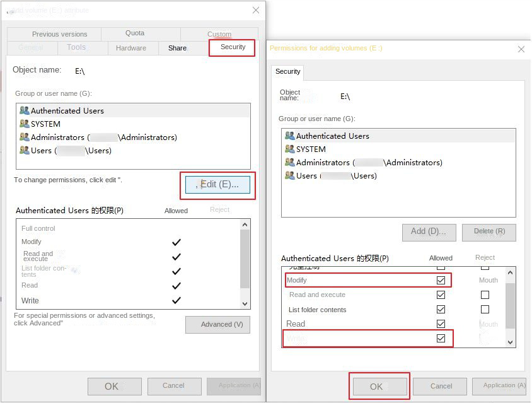Confirm permissions with the OK button
Image resolution: width=532 pixels, height=403 pixels.
click(379, 386)
